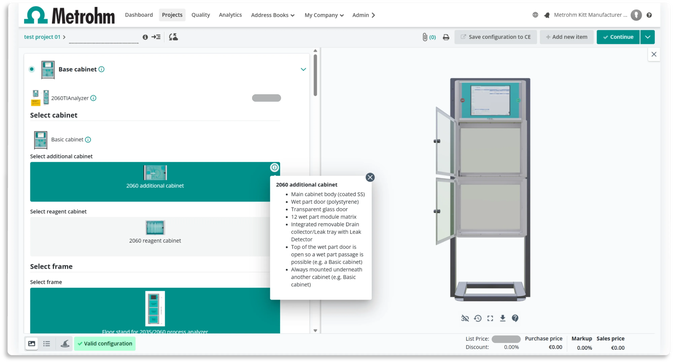Image resolution: width=674 pixels, height=363 pixels.
Task: Open the user avatar menu
Action: pos(636,15)
